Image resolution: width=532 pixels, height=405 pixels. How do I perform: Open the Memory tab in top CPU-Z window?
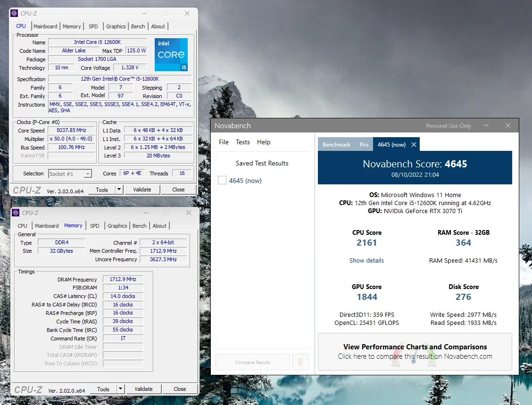click(x=72, y=26)
